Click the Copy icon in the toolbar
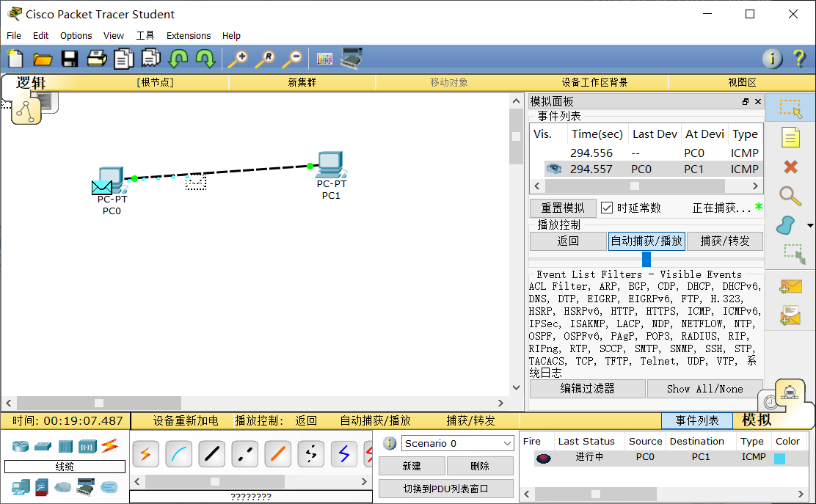The width and height of the screenshot is (816, 504). 124,58
